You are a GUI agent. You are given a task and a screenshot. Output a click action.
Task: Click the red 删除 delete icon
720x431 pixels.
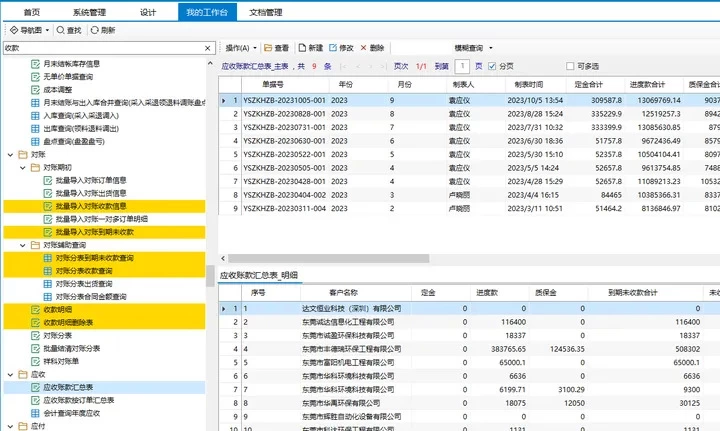point(363,48)
